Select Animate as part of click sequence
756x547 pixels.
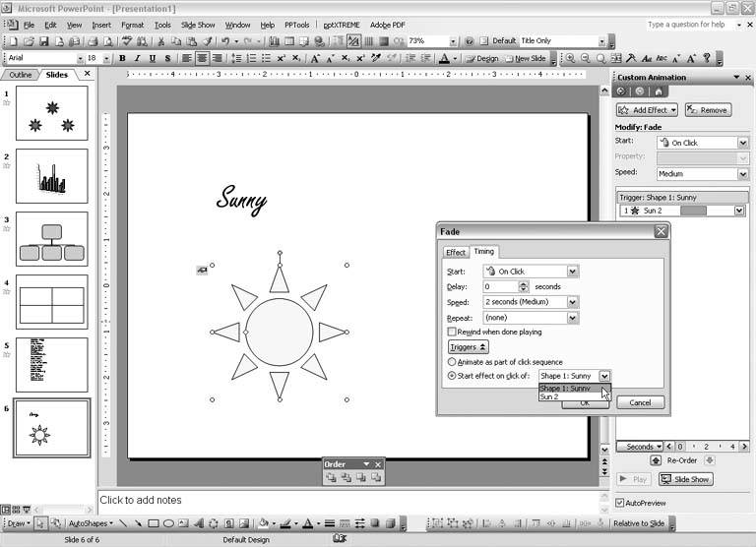[x=452, y=361]
